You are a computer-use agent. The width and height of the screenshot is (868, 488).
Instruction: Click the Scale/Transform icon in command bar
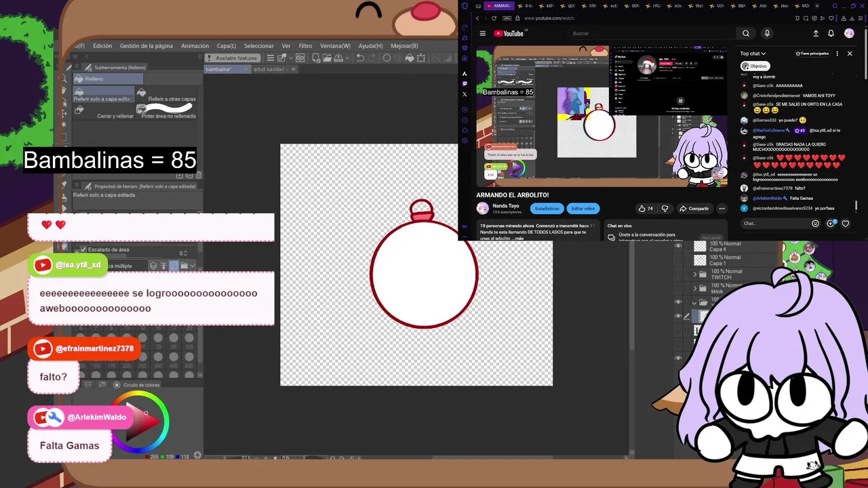421,58
